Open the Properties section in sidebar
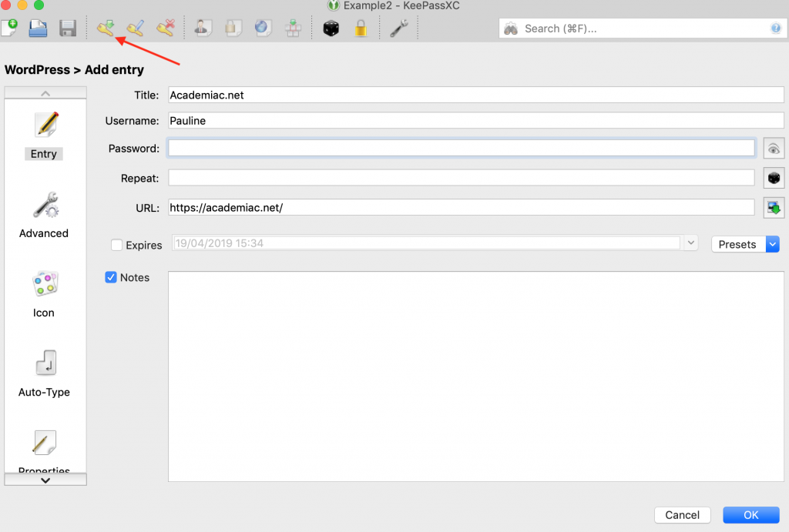This screenshot has height=532, width=789. pyautogui.click(x=44, y=452)
